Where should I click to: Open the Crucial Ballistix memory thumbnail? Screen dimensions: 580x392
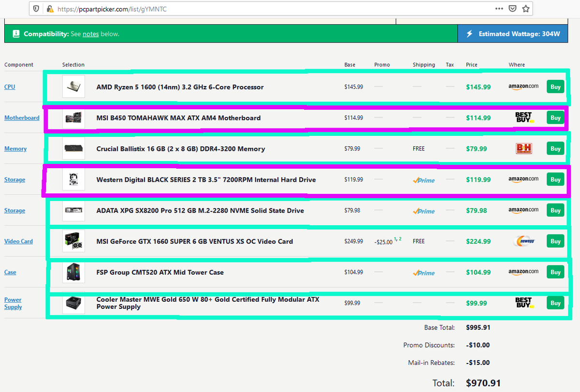coord(73,148)
